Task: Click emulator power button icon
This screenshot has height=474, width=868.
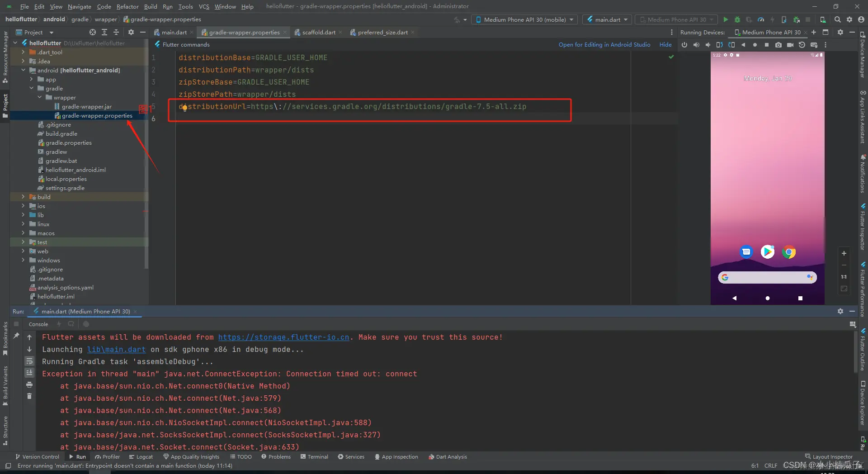Action: (684, 44)
